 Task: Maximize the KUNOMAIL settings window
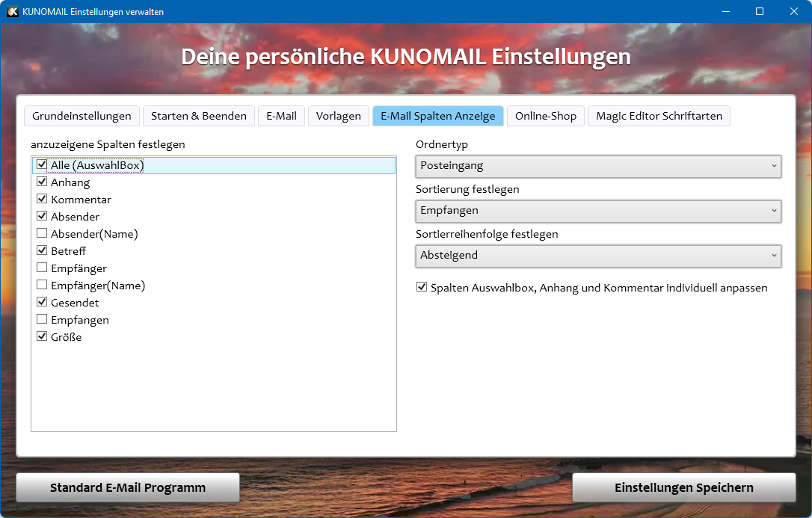760,11
